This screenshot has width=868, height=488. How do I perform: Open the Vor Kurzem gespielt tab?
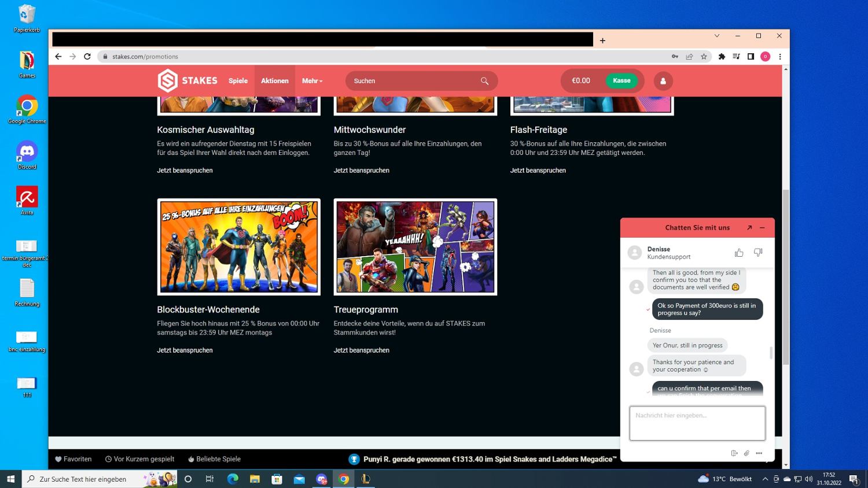139,459
